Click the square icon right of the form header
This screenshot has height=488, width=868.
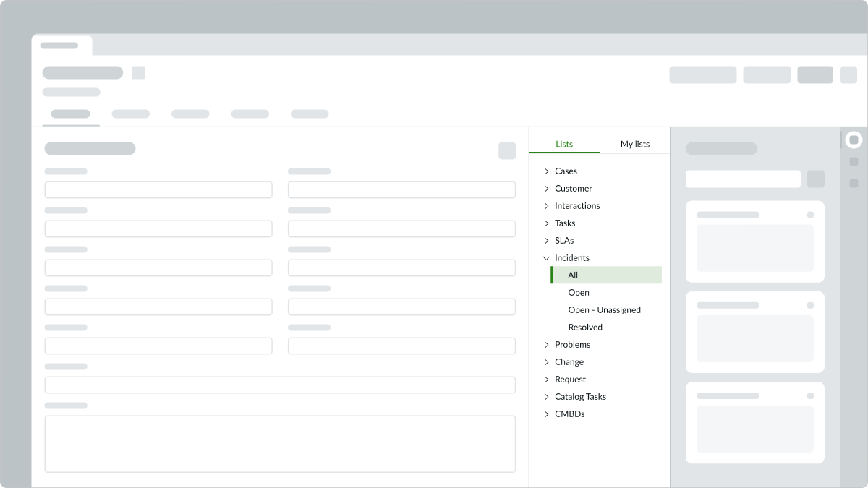pos(507,150)
